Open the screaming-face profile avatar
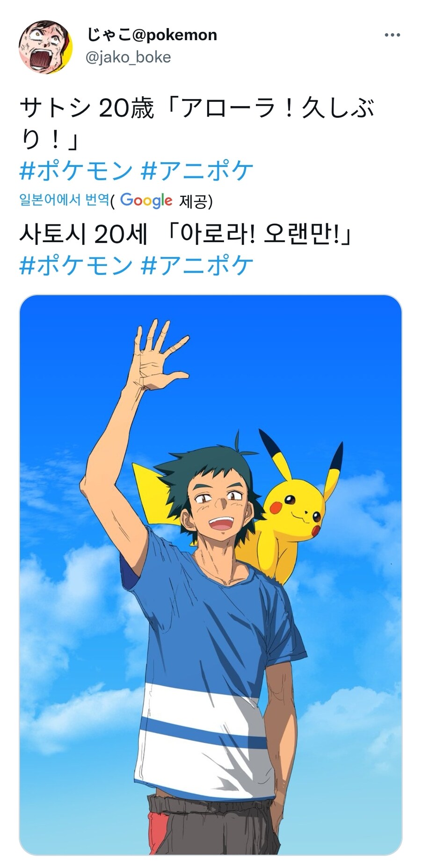421x868 pixels. pos(45,46)
